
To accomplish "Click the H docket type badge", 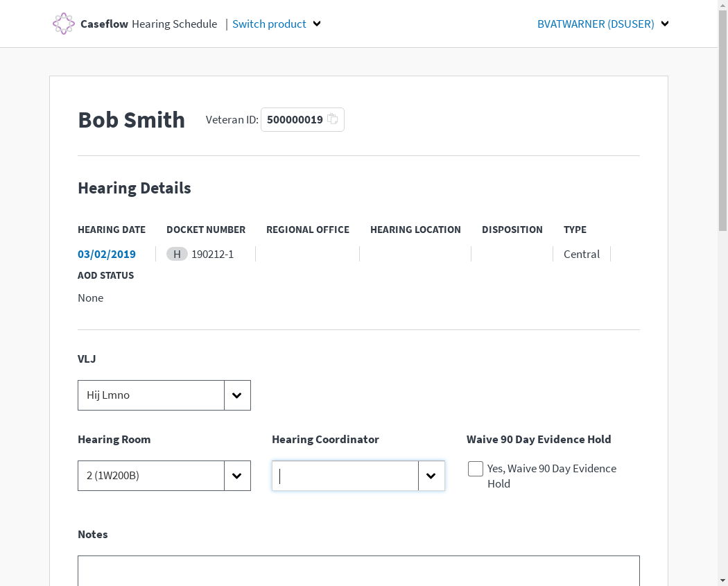I will [x=177, y=254].
